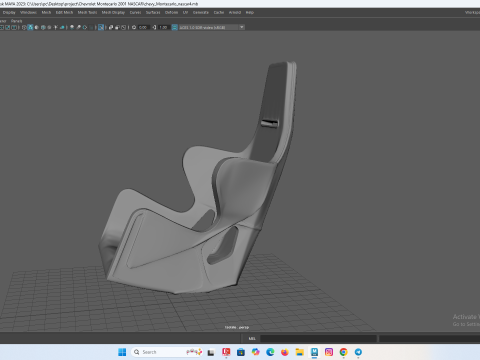Open the Mesh Tools menu

(87, 12)
